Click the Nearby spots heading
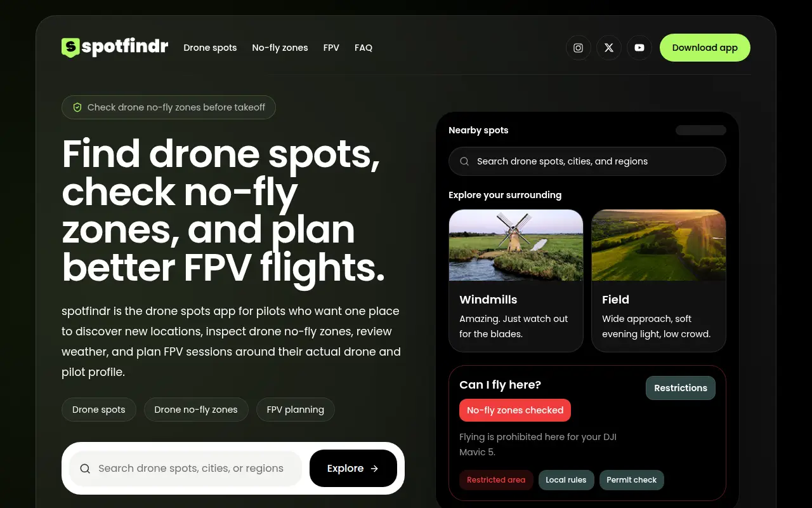Screen dimensions: 812x508 (478, 130)
